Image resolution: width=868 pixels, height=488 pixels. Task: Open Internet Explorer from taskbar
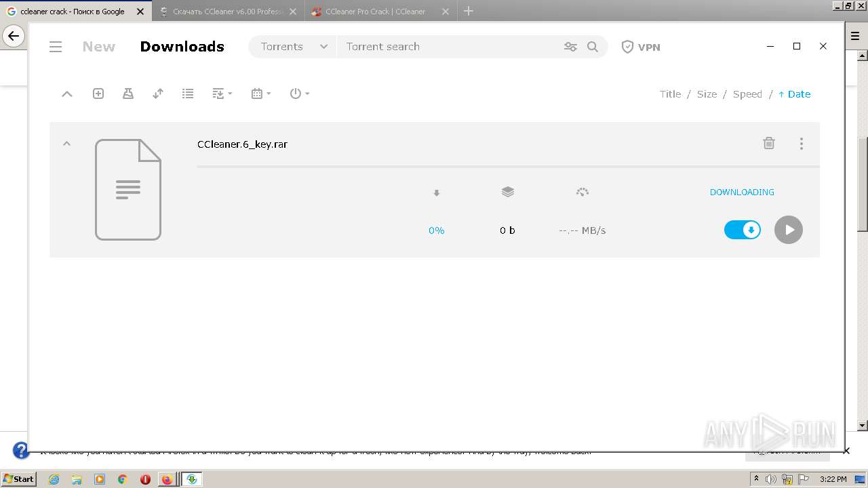pos(54,479)
